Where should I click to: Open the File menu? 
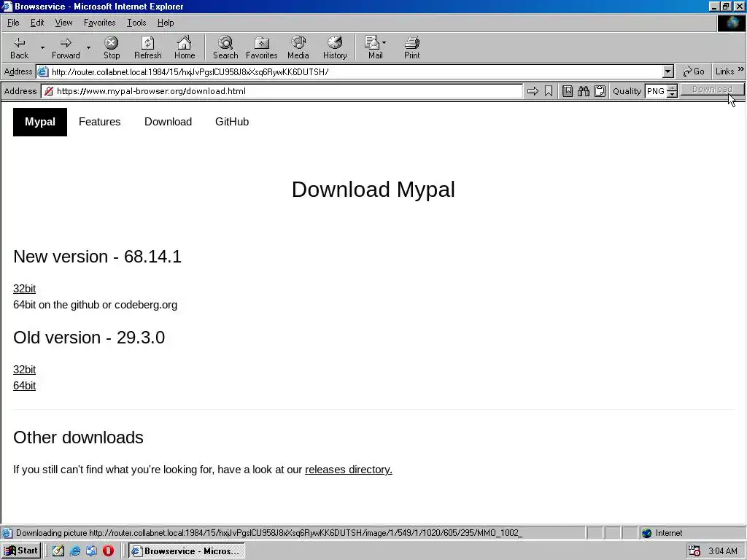[x=13, y=23]
